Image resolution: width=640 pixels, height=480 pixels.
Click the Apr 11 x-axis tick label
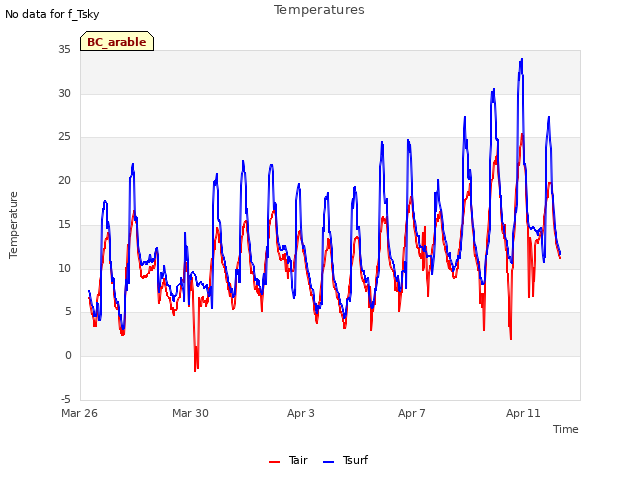[x=523, y=413]
